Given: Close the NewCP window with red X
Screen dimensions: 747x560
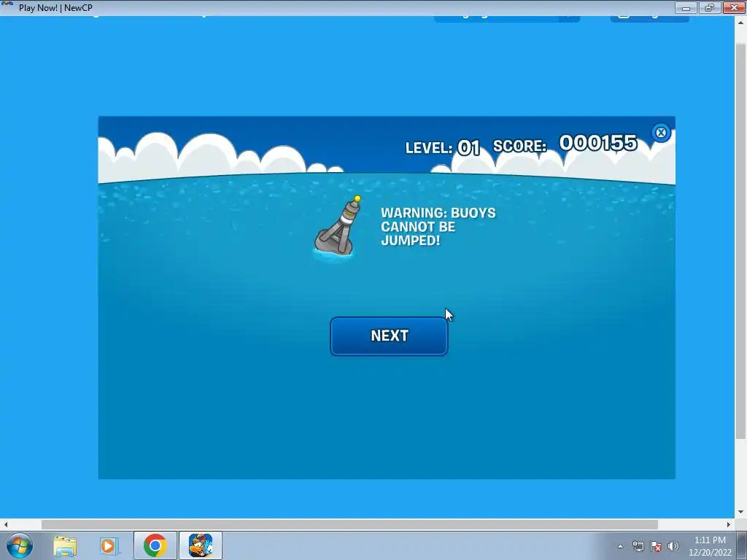Looking at the screenshot, I should 734,7.
